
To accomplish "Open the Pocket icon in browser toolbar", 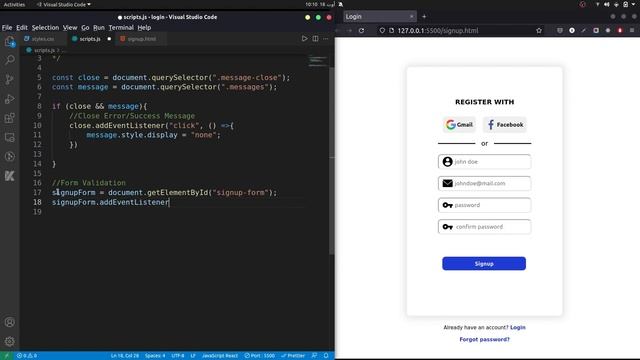I will (x=560, y=31).
